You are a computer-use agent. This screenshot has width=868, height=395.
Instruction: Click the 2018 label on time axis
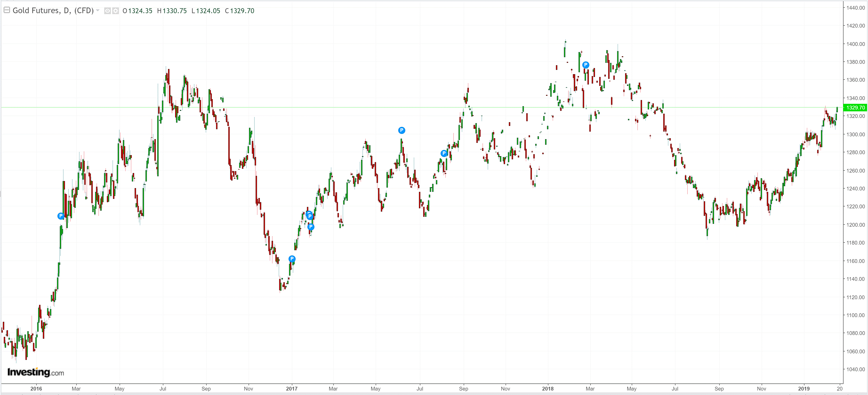pyautogui.click(x=547, y=389)
